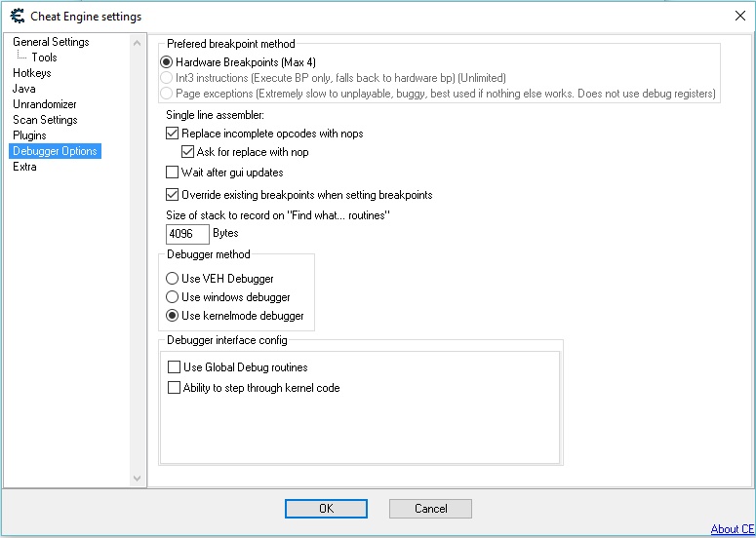This screenshot has height=538, width=756.
Task: Select Hardware Breakpoints (Max 4) option
Action: click(169, 62)
